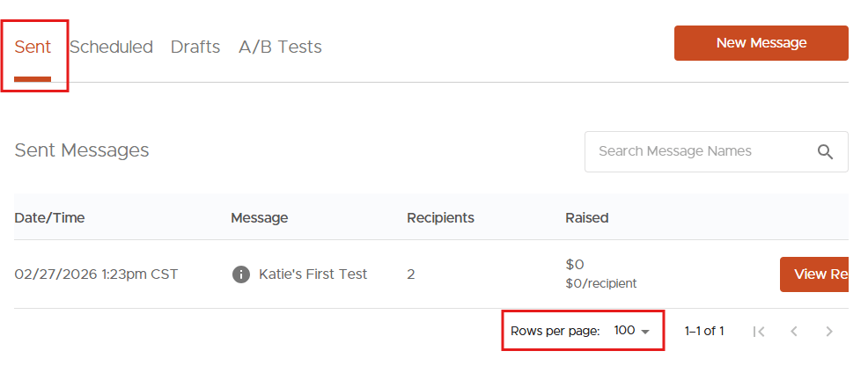Click the Date/Time column header
The image size is (868, 373).
coord(49,217)
